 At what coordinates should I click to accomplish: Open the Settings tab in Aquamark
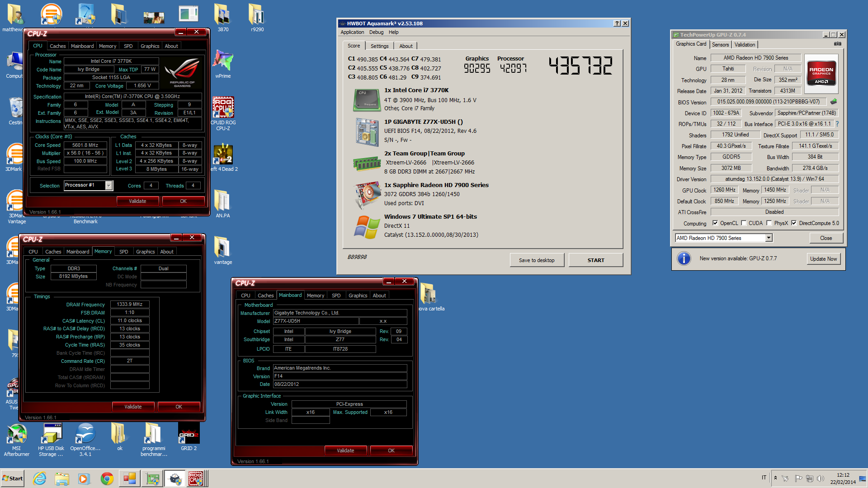click(x=379, y=46)
